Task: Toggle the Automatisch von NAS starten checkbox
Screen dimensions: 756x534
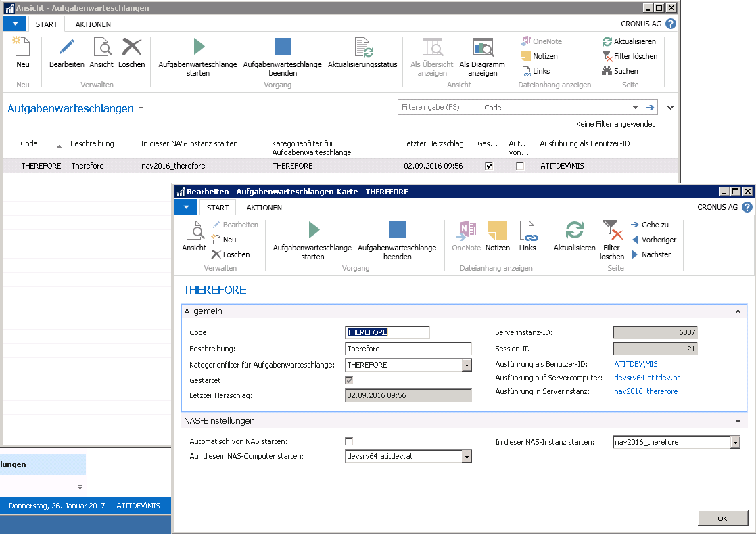Action: [349, 441]
